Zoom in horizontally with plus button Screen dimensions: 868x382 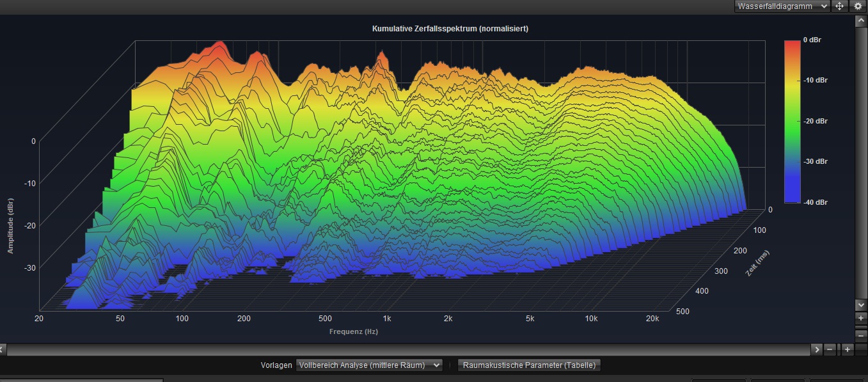tap(847, 349)
